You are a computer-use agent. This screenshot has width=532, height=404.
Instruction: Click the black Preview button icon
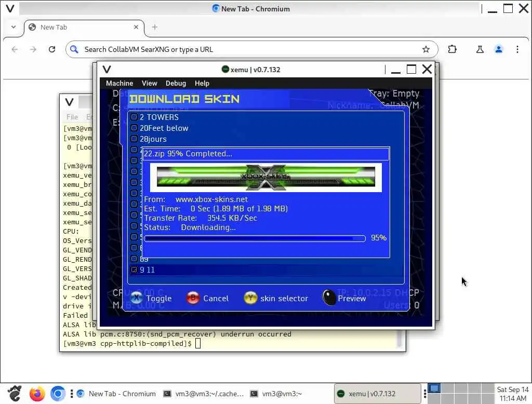click(x=329, y=298)
